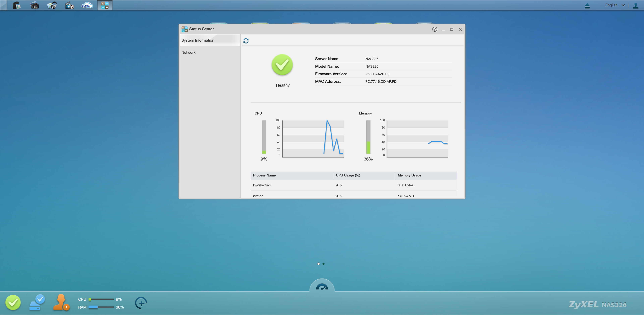This screenshot has width=644, height=315.
Task: Open the File Browser icon in top bar
Action: point(16,5)
